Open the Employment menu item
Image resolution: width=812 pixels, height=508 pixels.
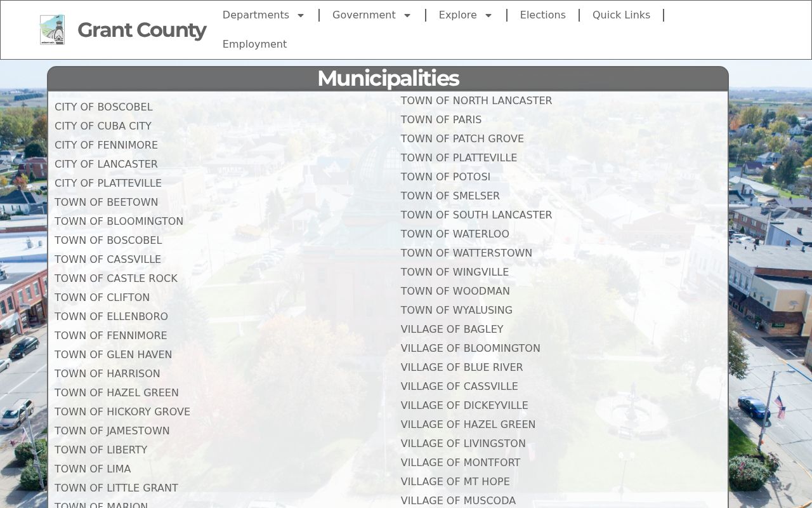254,44
